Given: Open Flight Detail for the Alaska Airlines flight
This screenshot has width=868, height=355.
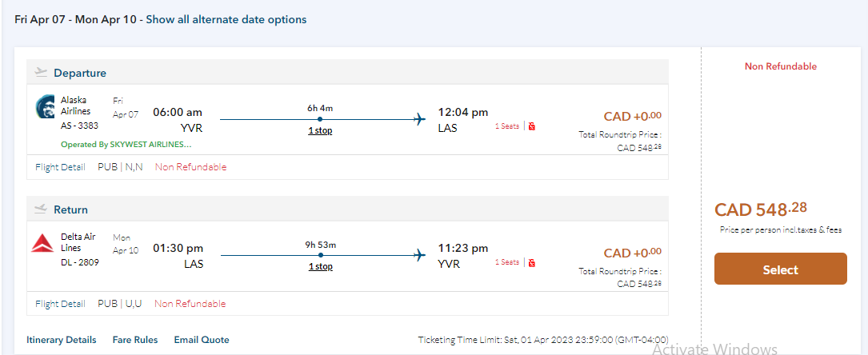Looking at the screenshot, I should [x=60, y=167].
